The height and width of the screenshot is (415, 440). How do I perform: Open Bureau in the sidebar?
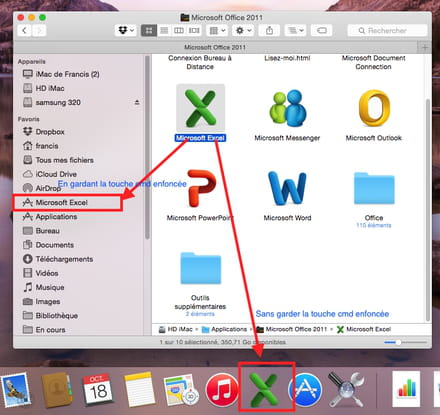coord(41,231)
